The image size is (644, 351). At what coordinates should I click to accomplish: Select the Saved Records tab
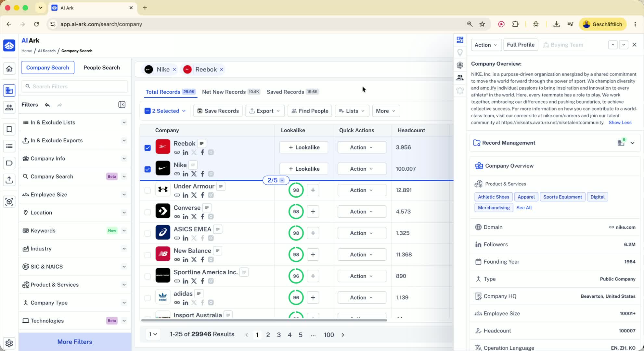tap(292, 92)
